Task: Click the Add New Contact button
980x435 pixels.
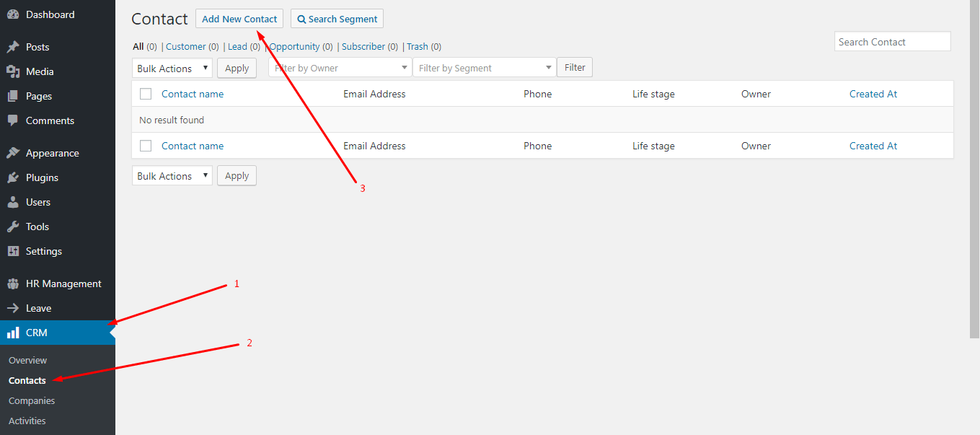Action: pos(239,19)
